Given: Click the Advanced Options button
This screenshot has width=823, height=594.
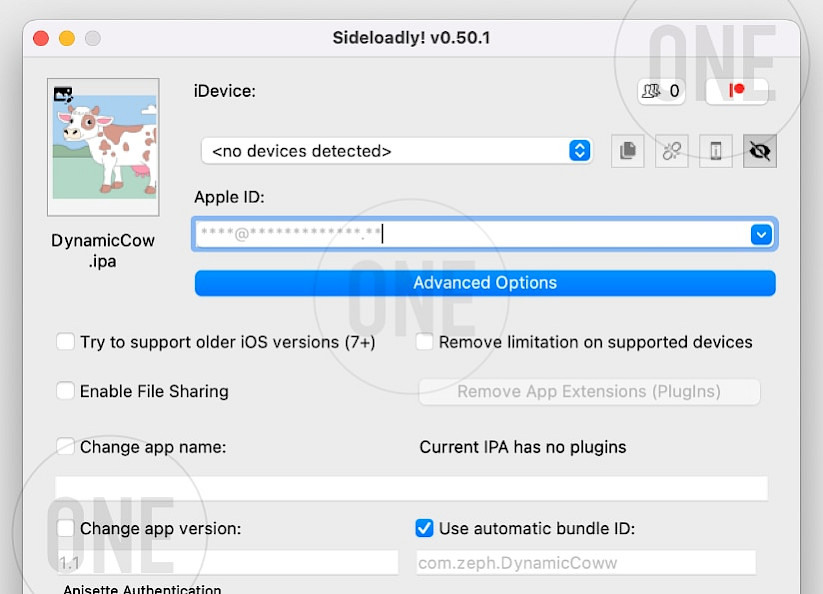Looking at the screenshot, I should 485,283.
